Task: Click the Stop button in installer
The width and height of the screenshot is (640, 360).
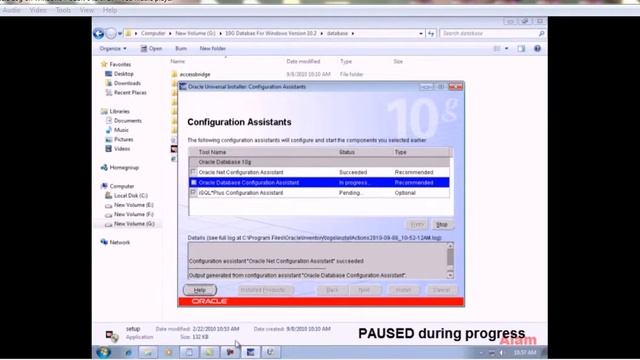Action: 442,225
